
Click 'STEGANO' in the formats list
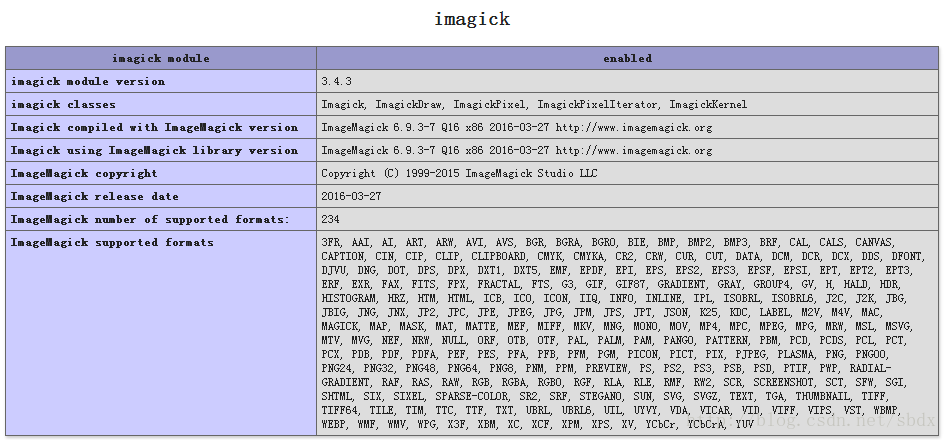click(x=600, y=396)
